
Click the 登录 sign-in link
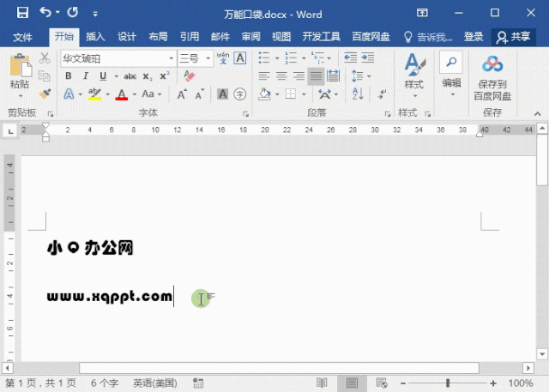tap(473, 37)
